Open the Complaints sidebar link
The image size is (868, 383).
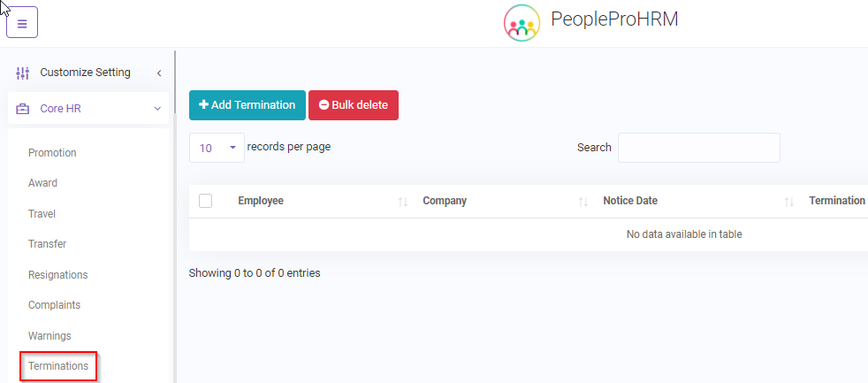point(54,305)
